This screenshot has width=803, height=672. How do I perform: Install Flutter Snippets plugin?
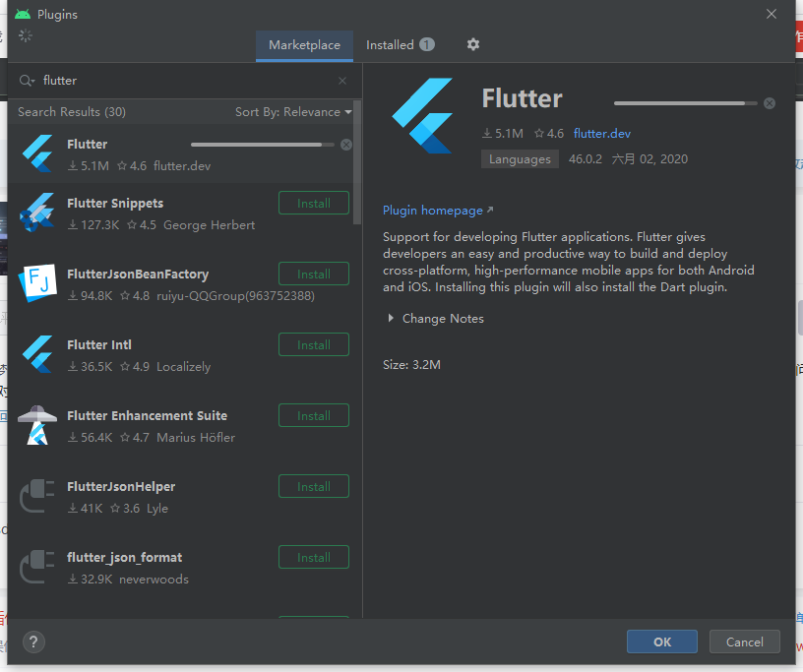click(314, 204)
